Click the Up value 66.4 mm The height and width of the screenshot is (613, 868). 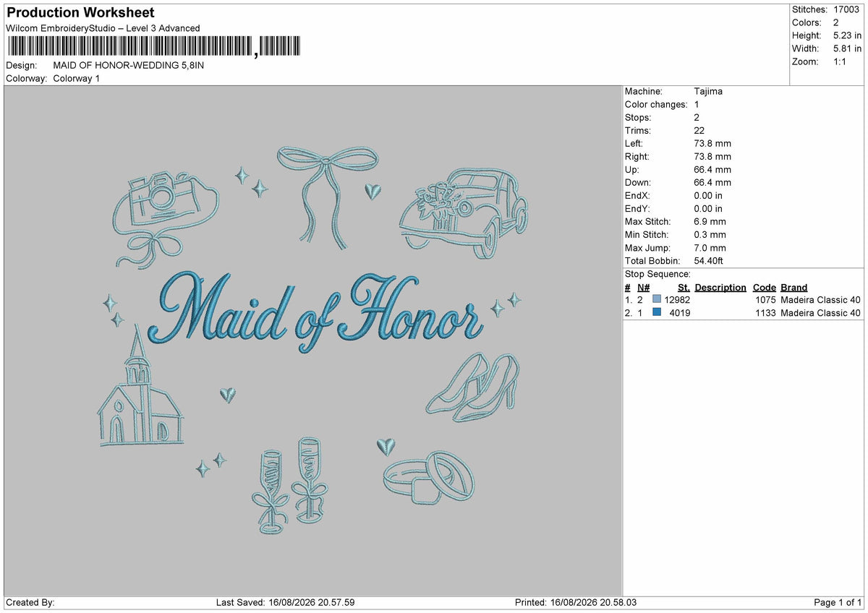(x=712, y=169)
